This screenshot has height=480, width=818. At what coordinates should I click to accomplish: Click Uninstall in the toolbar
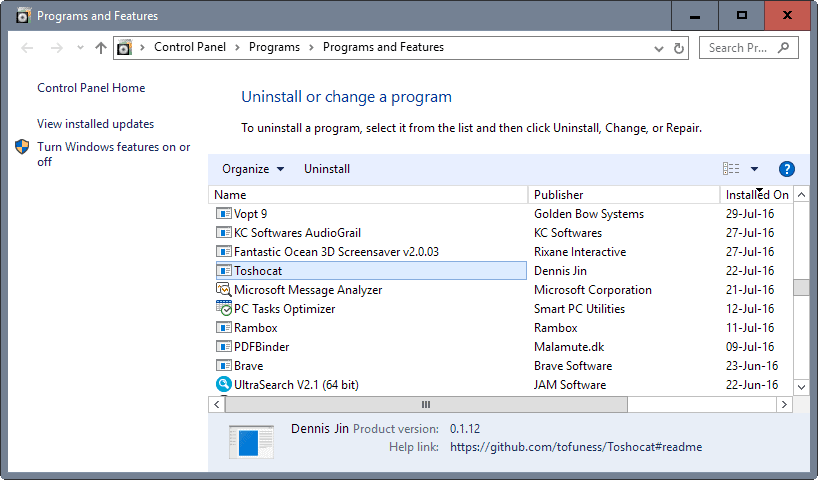(x=327, y=169)
